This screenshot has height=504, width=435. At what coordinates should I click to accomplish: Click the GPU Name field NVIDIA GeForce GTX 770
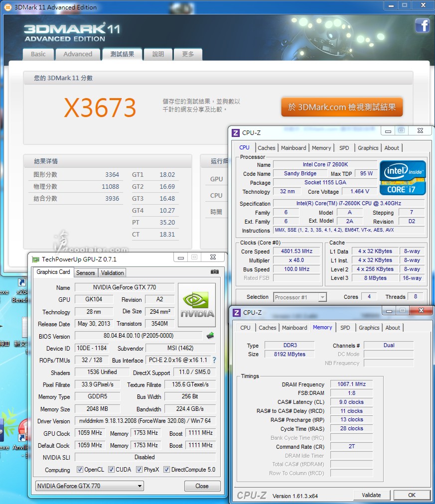[125, 287]
